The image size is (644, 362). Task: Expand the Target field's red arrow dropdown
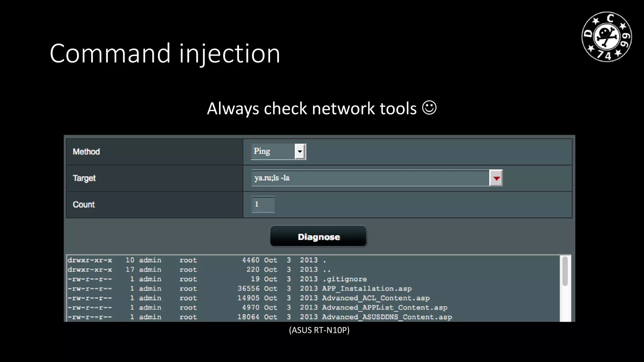[496, 178]
